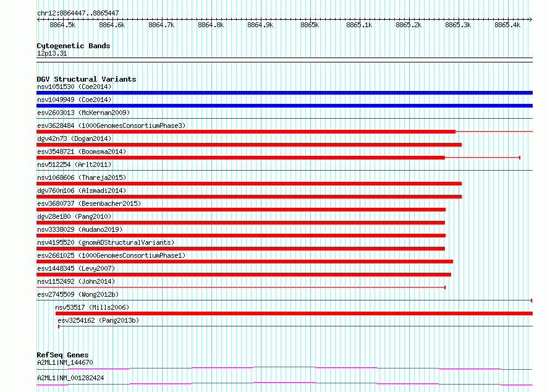Select esv3680737 (Besenbacher2015) variant label
The width and height of the screenshot is (550, 392).
(x=89, y=203)
